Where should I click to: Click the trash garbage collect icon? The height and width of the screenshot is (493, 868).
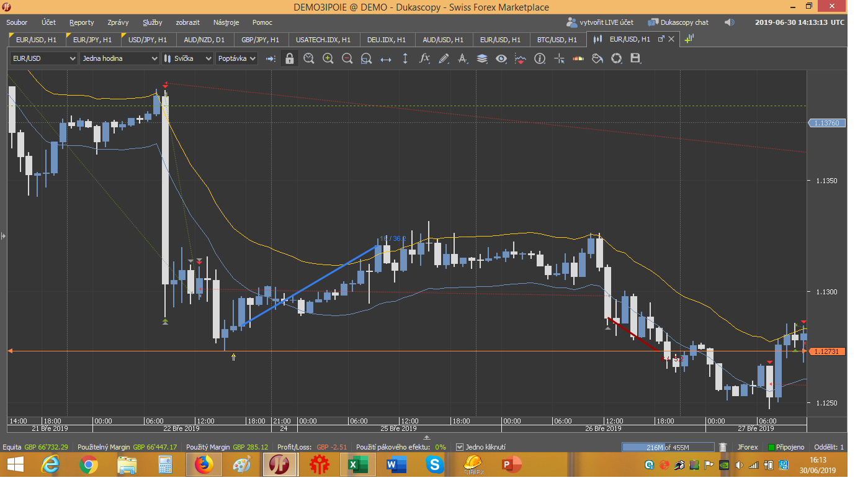pos(723,447)
